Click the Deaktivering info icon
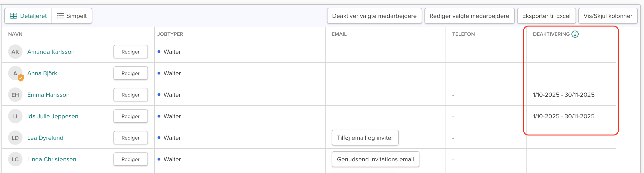 click(575, 34)
